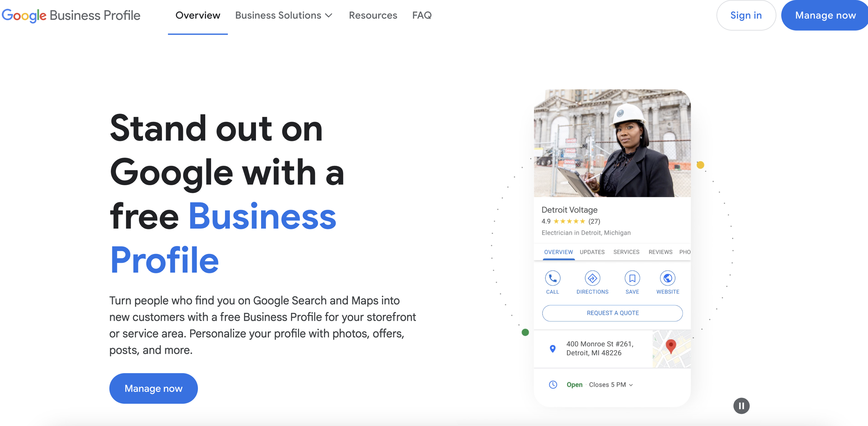868x426 pixels.
Task: Click the Detroit Voltage business name
Action: click(x=569, y=210)
